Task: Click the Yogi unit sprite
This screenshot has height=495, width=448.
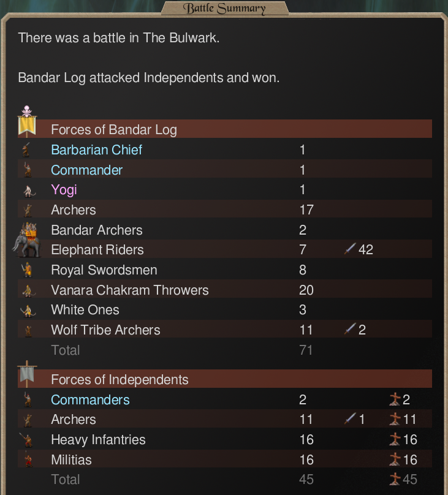Action: click(x=29, y=191)
